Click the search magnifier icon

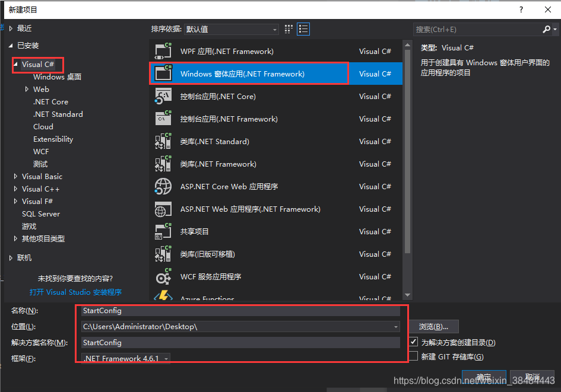coord(546,29)
